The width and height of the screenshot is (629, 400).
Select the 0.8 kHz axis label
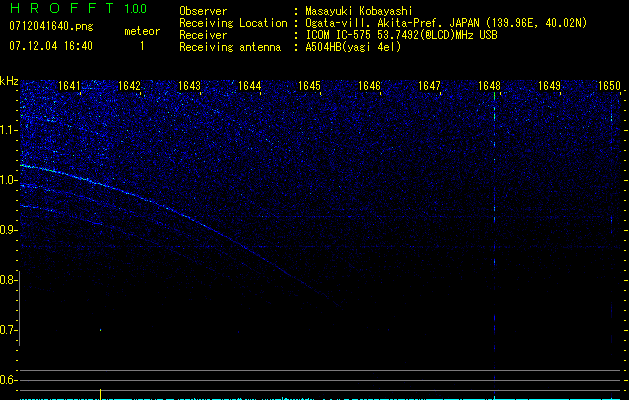[8, 280]
